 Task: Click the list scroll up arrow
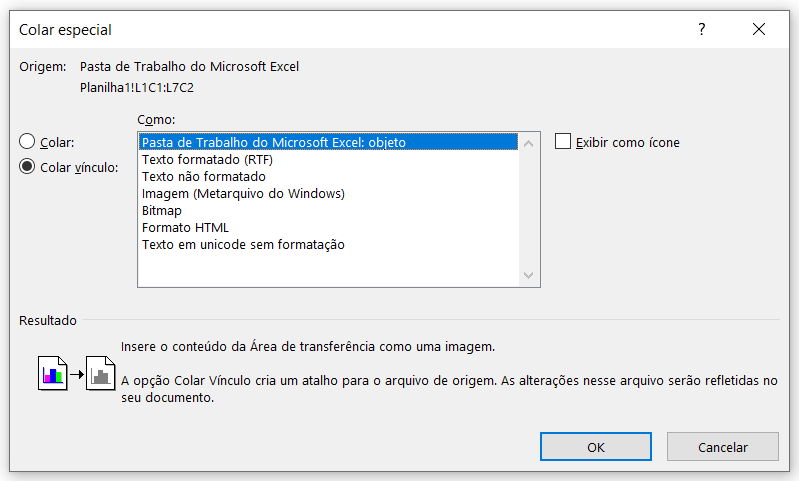[528, 144]
